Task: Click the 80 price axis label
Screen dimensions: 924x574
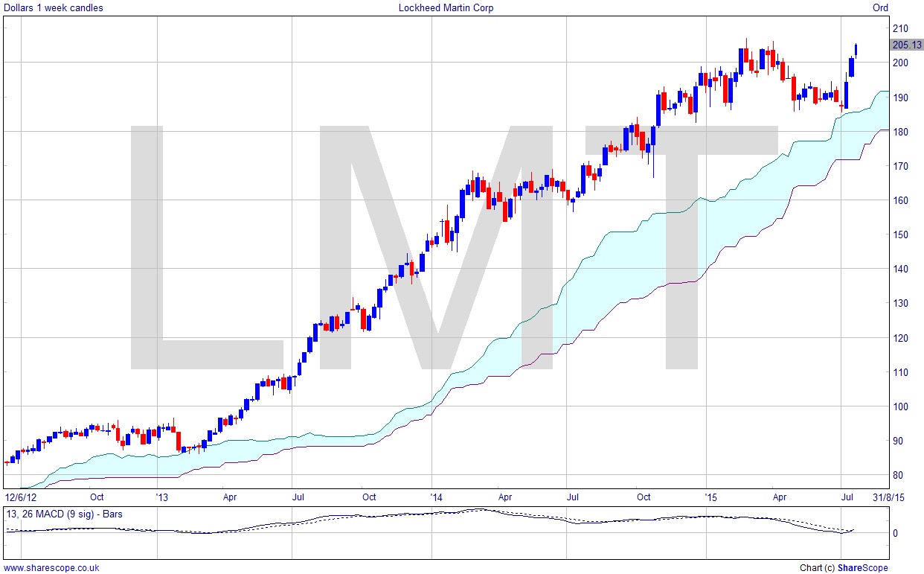Action: point(898,475)
